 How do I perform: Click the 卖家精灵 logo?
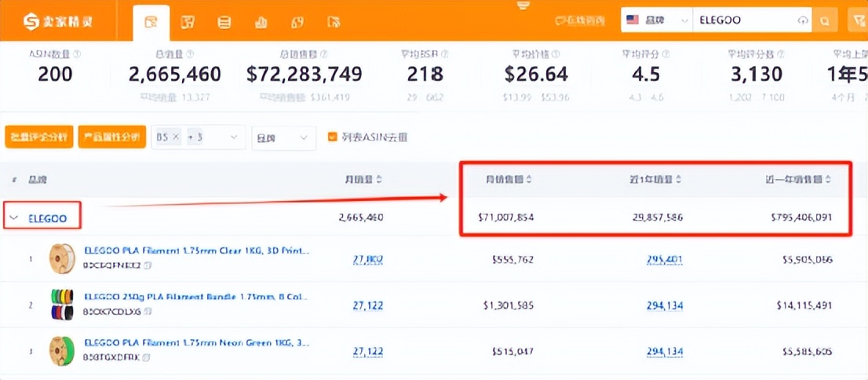pos(58,22)
